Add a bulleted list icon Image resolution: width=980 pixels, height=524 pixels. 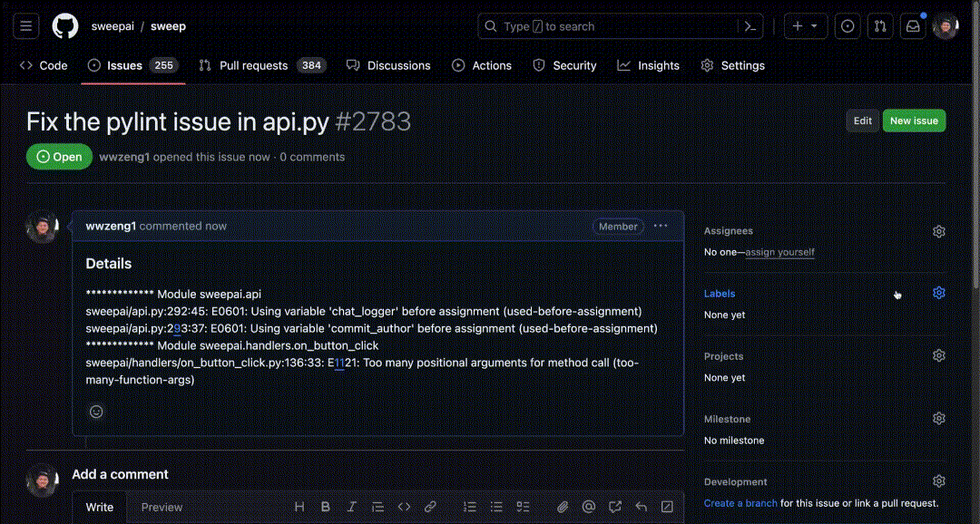496,507
